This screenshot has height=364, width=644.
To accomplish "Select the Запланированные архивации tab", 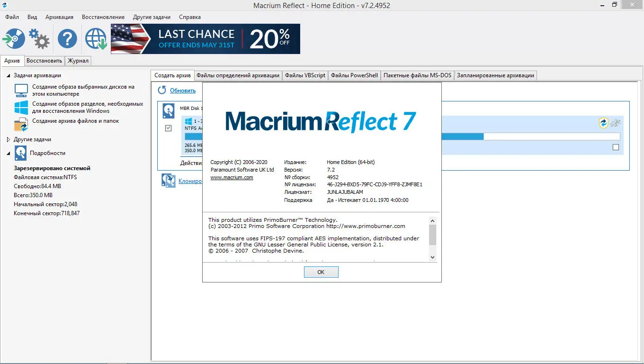I will click(495, 75).
